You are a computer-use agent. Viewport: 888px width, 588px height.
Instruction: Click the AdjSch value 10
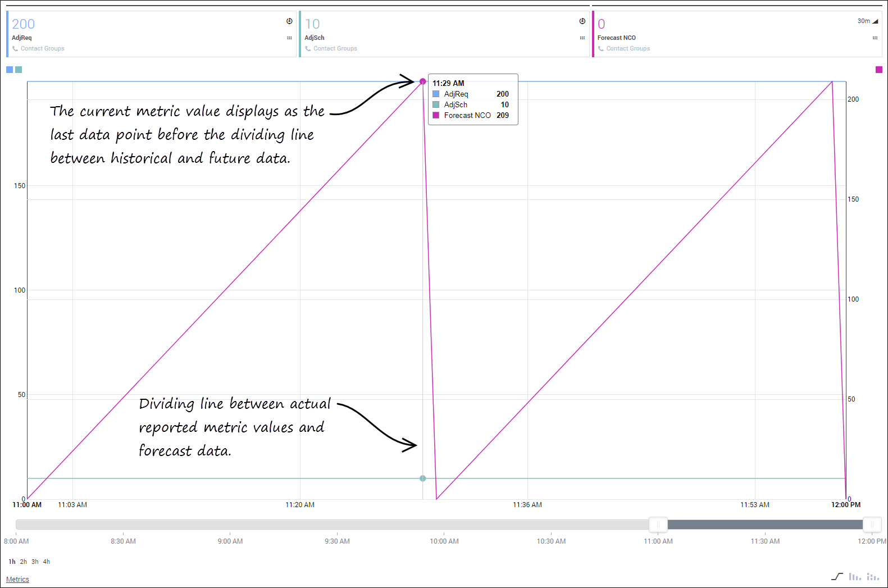coord(312,24)
